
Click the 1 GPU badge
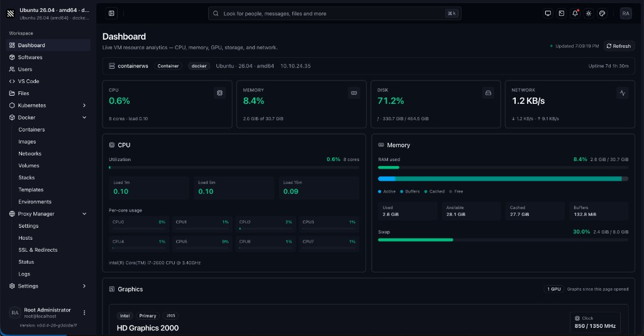click(x=553, y=289)
